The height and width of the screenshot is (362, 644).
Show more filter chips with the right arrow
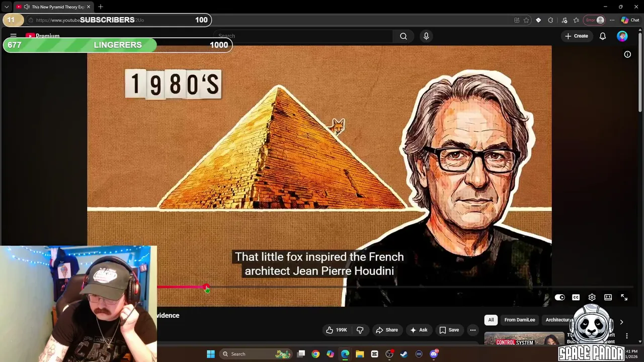click(621, 322)
